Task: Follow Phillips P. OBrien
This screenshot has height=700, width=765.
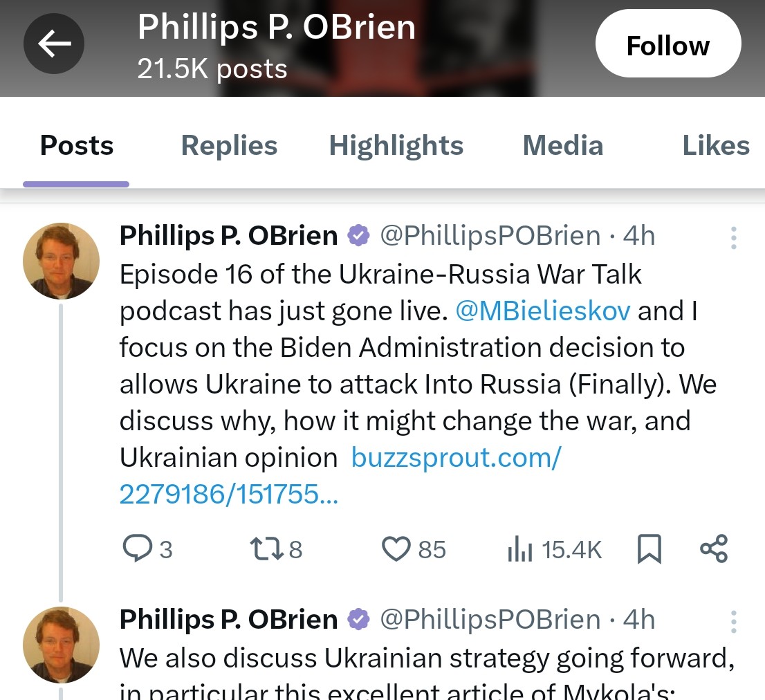Action: click(x=668, y=44)
